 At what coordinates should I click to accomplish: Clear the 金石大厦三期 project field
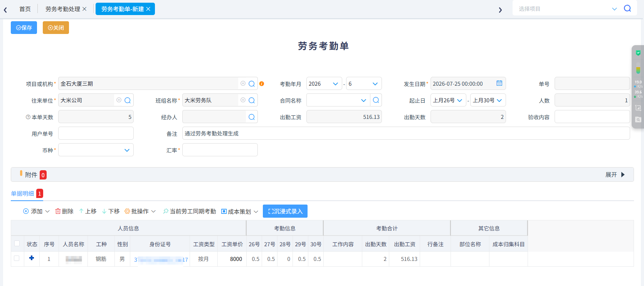coord(243,83)
